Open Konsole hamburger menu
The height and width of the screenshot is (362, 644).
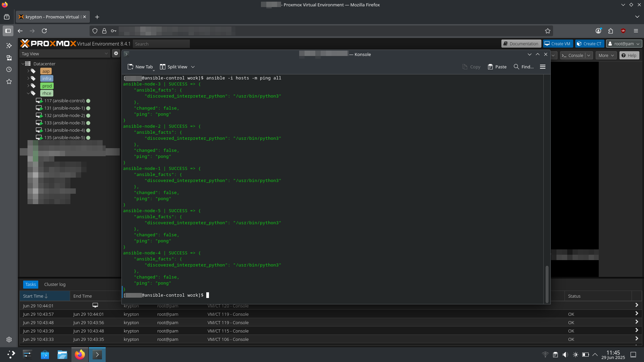pos(543,67)
